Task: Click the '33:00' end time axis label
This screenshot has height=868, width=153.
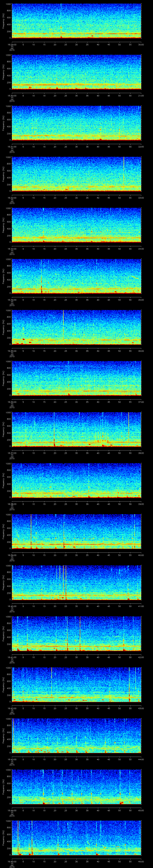Action: (141, 198)
